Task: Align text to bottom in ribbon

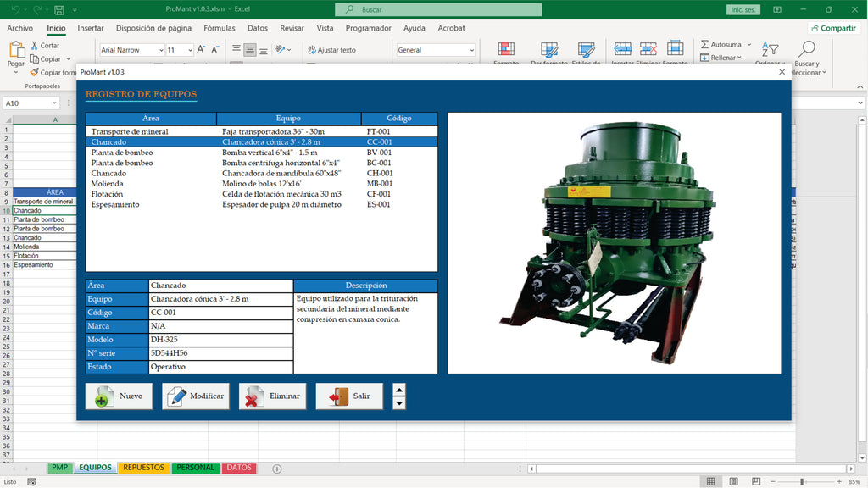Action: pos(264,50)
